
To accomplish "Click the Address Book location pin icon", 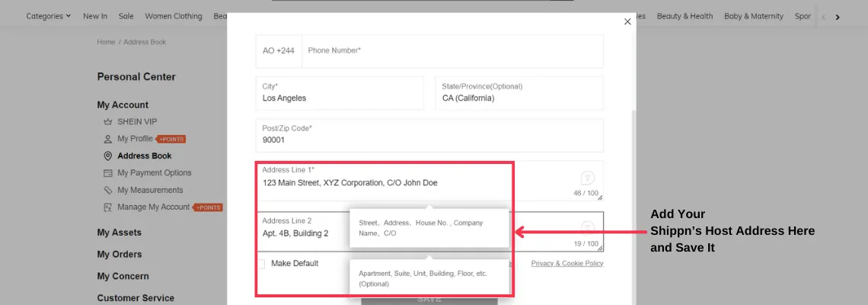I will [107, 156].
